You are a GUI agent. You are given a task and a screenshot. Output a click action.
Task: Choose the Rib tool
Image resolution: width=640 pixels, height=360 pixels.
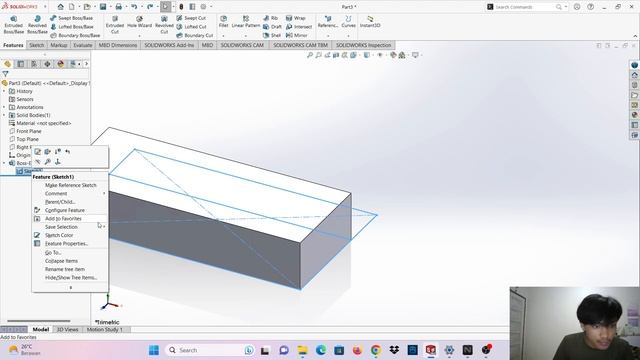(x=270, y=18)
